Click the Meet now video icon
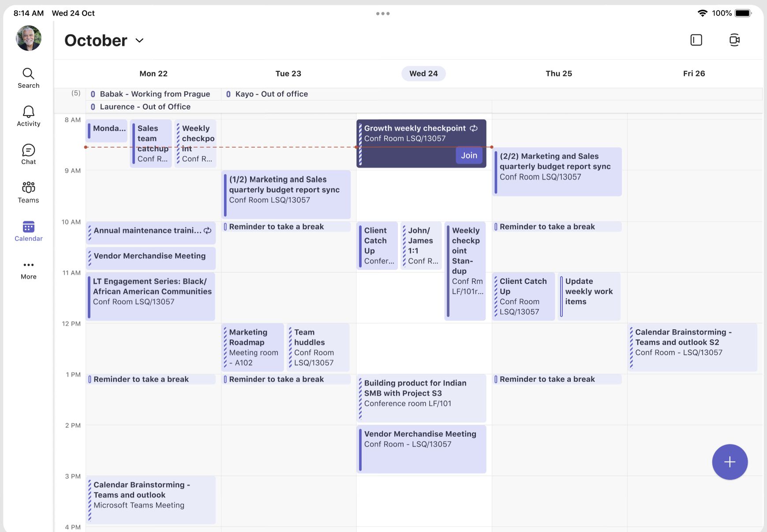767x532 pixels. [x=734, y=40]
